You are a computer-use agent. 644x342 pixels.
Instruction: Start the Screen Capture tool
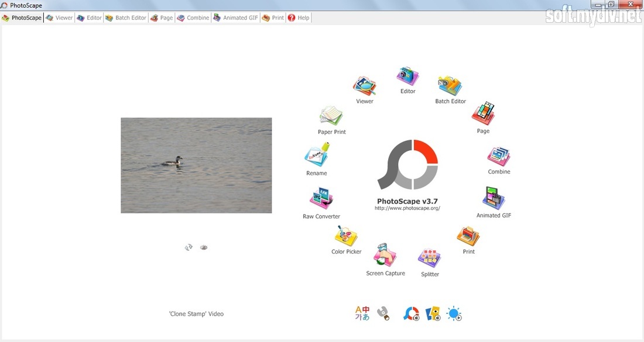[x=385, y=255]
